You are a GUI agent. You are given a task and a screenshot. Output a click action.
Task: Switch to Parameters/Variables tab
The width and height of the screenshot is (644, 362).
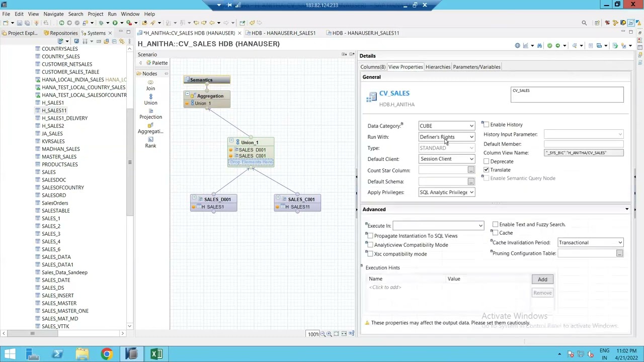coord(476,67)
